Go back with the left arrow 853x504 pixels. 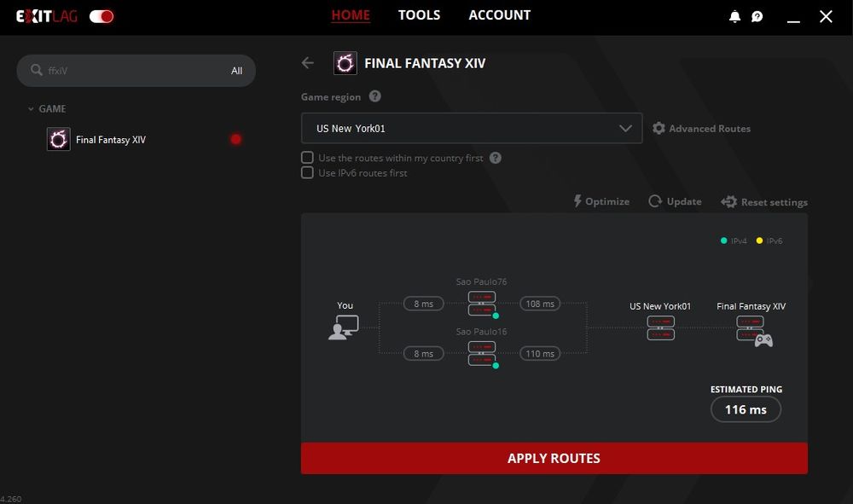(308, 63)
